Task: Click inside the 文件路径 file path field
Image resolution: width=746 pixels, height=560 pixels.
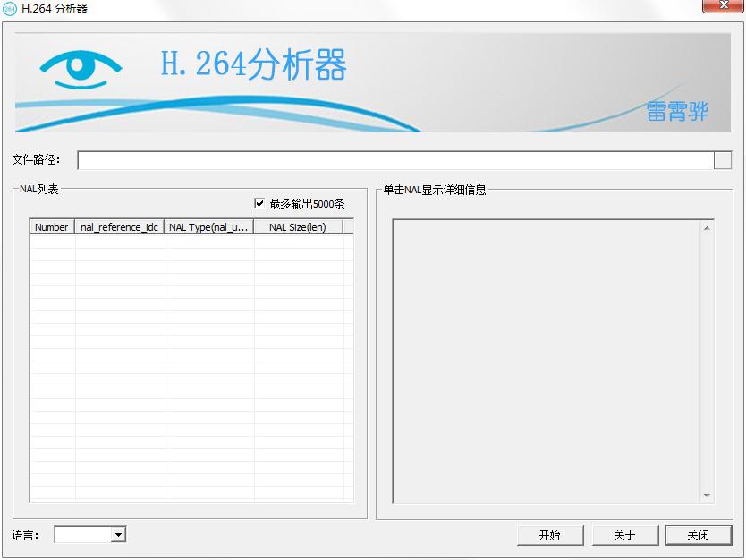Action: [x=358, y=159]
